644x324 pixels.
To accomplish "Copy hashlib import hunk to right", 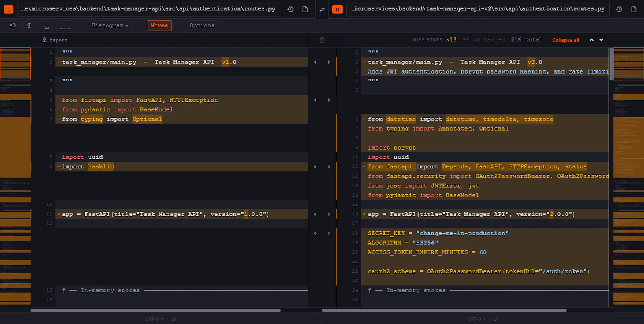I will pos(329,167).
